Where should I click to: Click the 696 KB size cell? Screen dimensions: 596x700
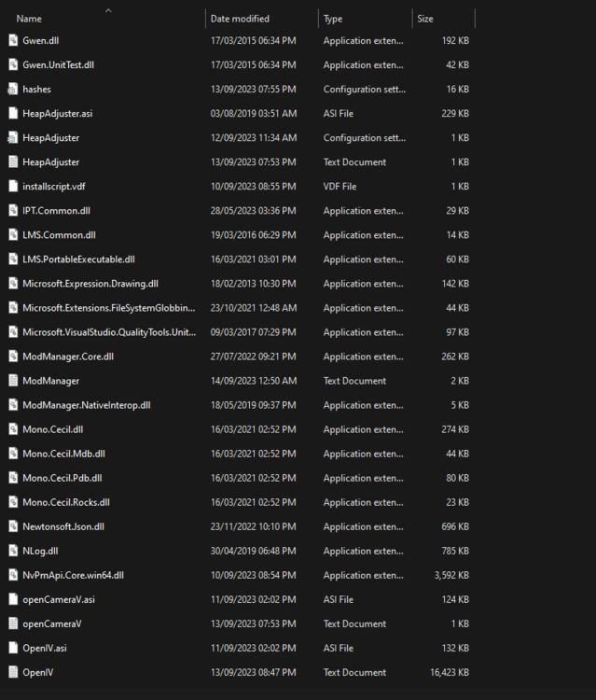tap(455, 526)
